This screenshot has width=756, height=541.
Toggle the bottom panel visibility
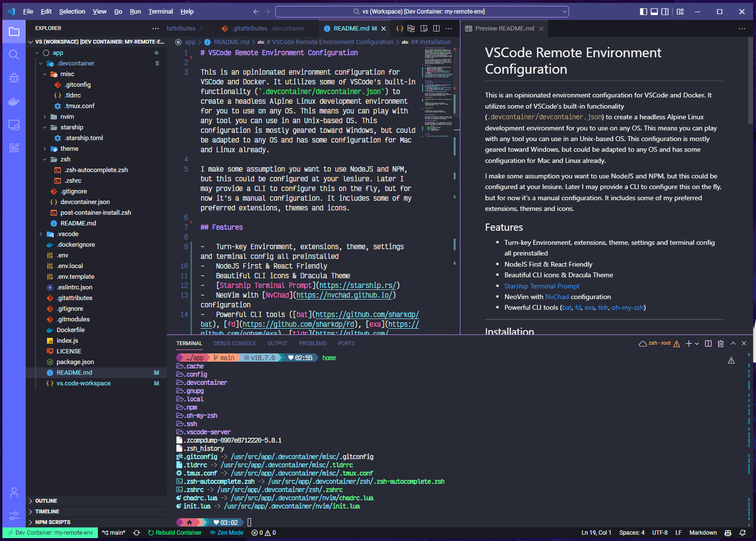(x=654, y=12)
